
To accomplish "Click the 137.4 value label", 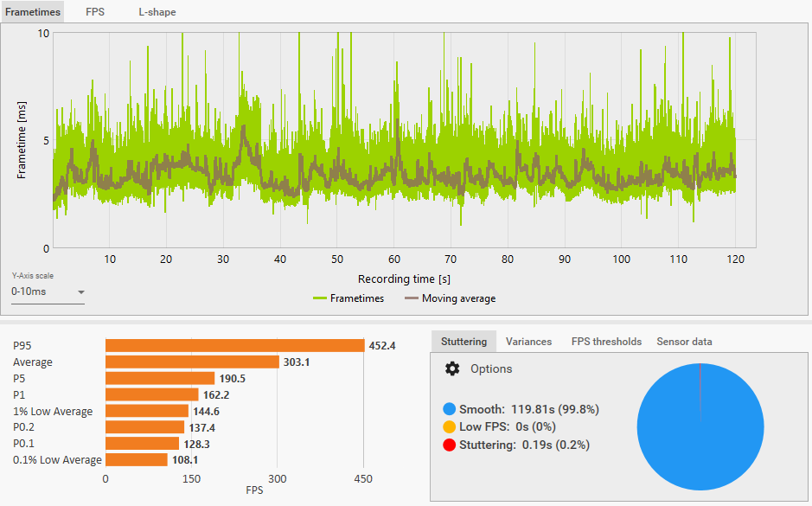I will click(x=202, y=428).
